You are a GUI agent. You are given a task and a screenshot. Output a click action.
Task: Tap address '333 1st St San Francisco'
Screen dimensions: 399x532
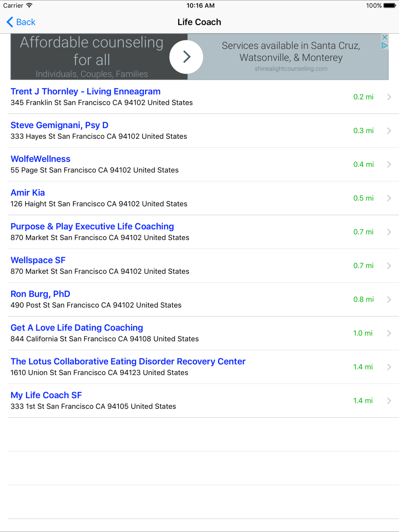tap(93, 406)
